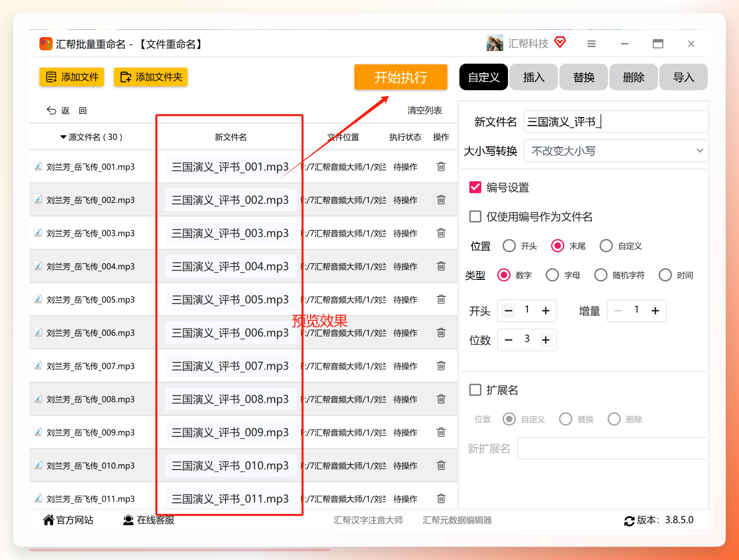
Task: Click the red VIP diamond icon
Action: (x=560, y=42)
